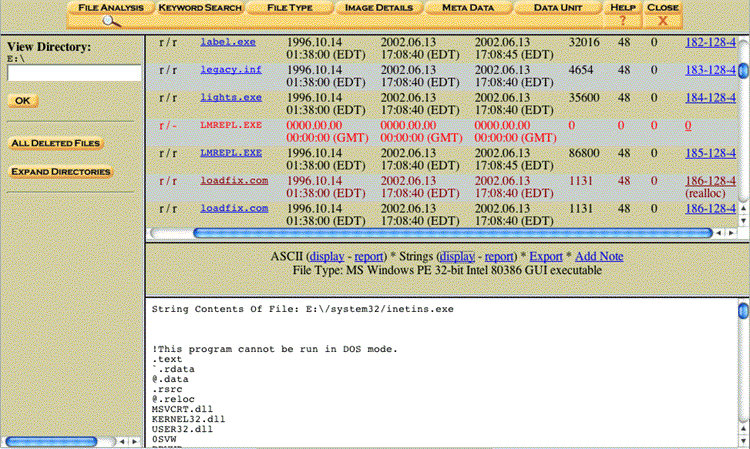Click the Close X icon
The width and height of the screenshot is (750, 449).
662,20
